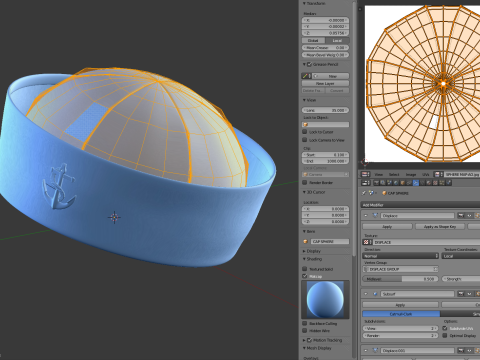The width and height of the screenshot is (480, 360).
Task: Click the Properties editor type selector icon
Action: (366, 183)
